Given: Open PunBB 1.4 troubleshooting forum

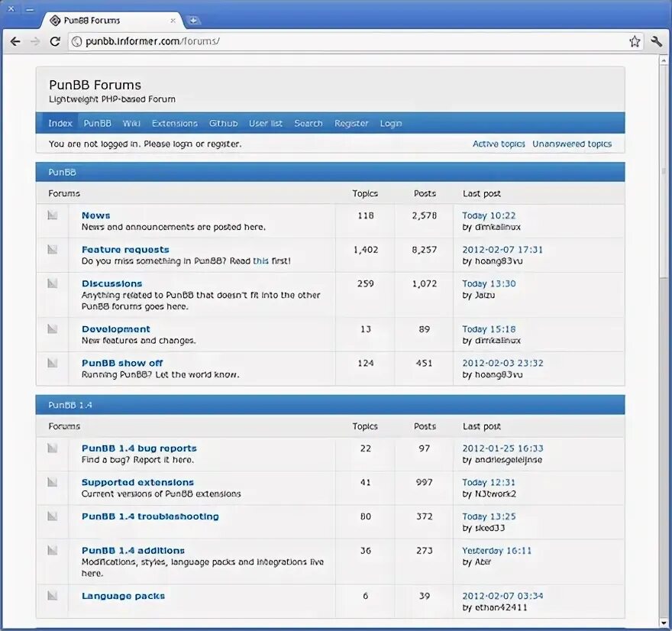Looking at the screenshot, I should [x=150, y=516].
